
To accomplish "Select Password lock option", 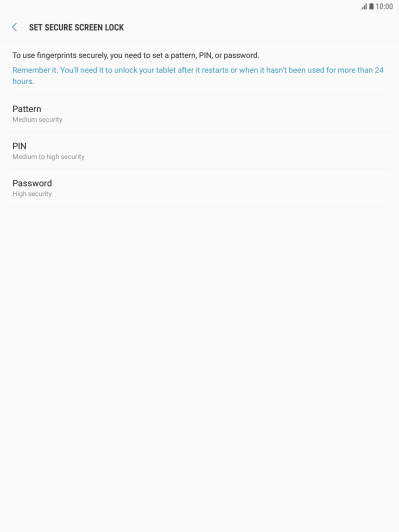I will [x=200, y=188].
